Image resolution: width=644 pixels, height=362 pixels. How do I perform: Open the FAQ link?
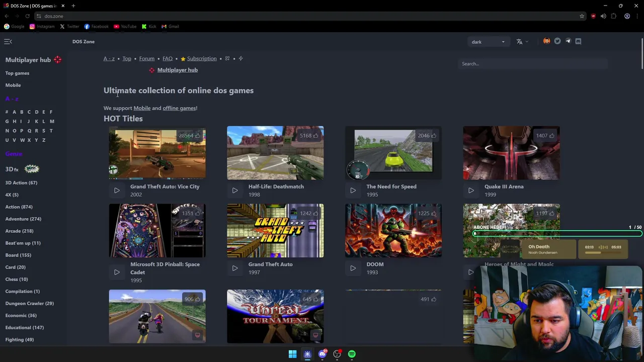pos(168,58)
